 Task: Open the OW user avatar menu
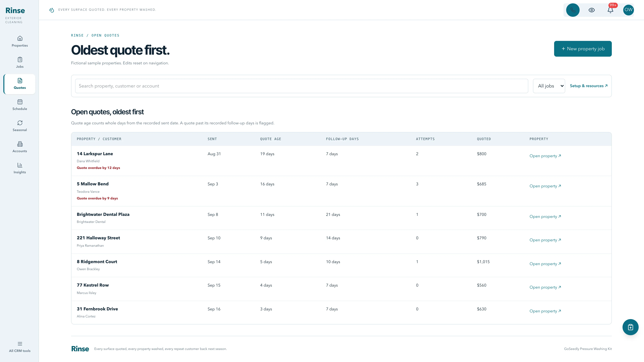point(628,10)
